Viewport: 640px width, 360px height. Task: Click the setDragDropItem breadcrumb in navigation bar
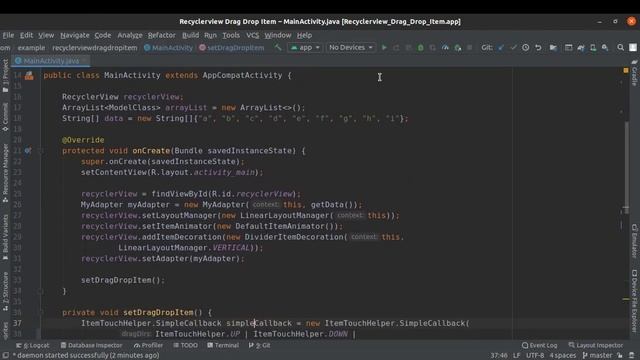click(231, 48)
